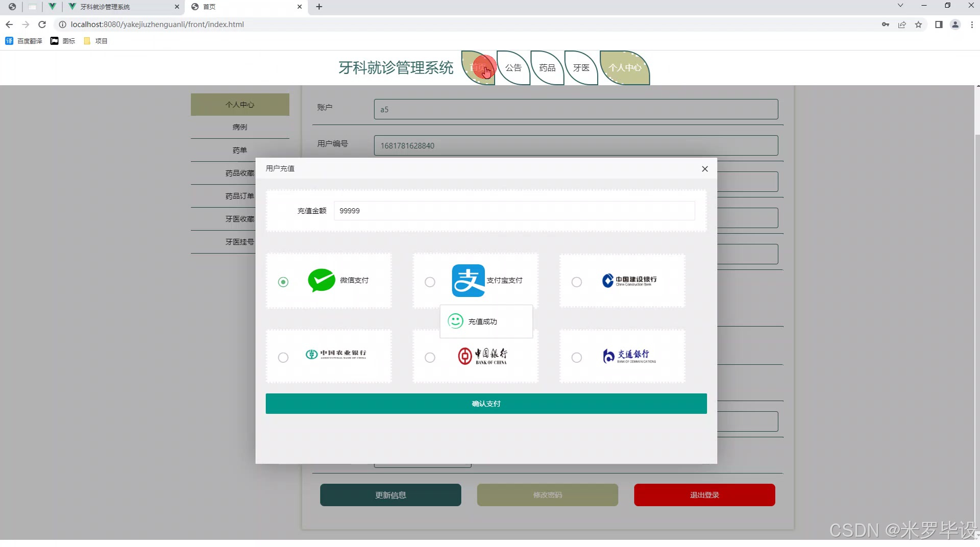Click the Bank of China logo
The image size is (980, 547).
[482, 356]
